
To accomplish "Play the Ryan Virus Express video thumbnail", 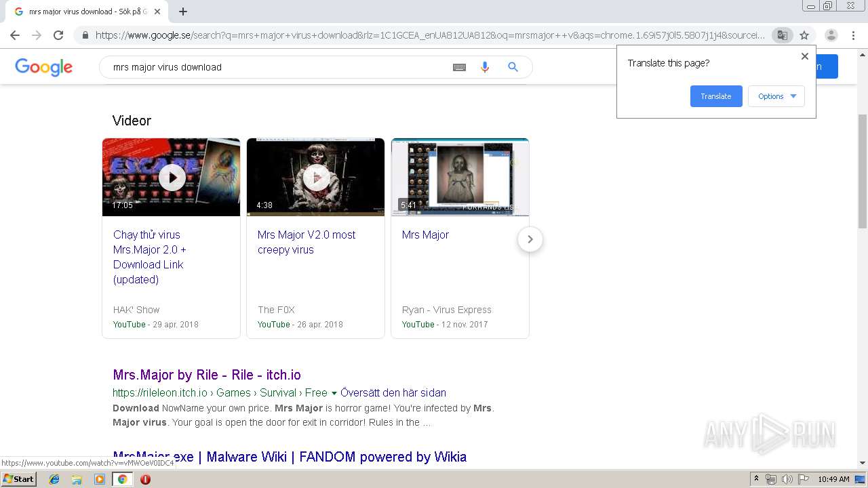I will [460, 178].
